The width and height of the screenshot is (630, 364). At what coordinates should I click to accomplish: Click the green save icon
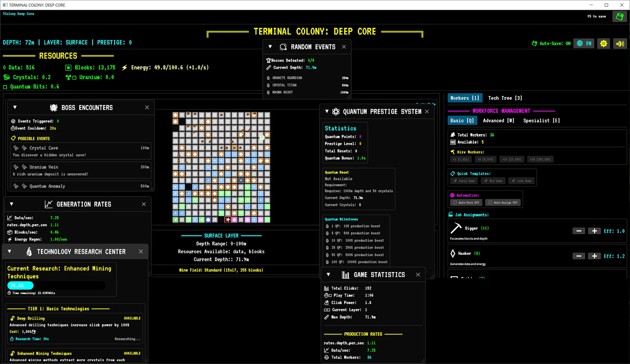tap(620, 17)
